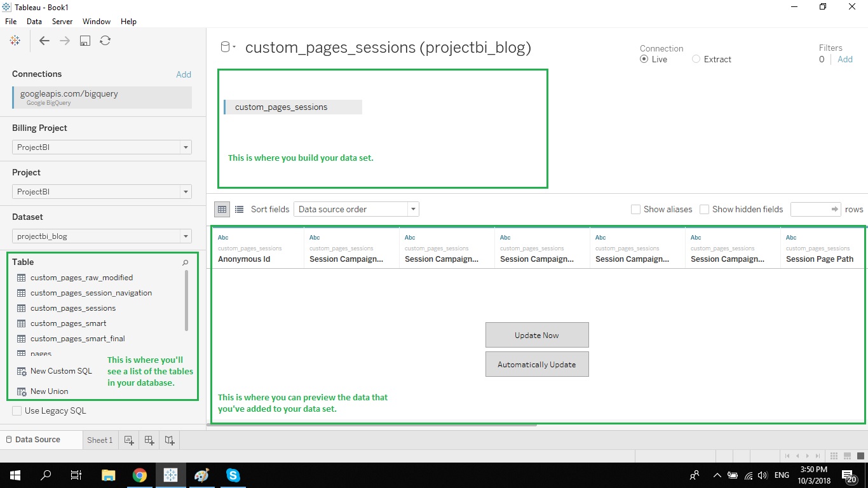
Task: Toggle Use Legacy SQL checkbox
Action: coord(17,411)
